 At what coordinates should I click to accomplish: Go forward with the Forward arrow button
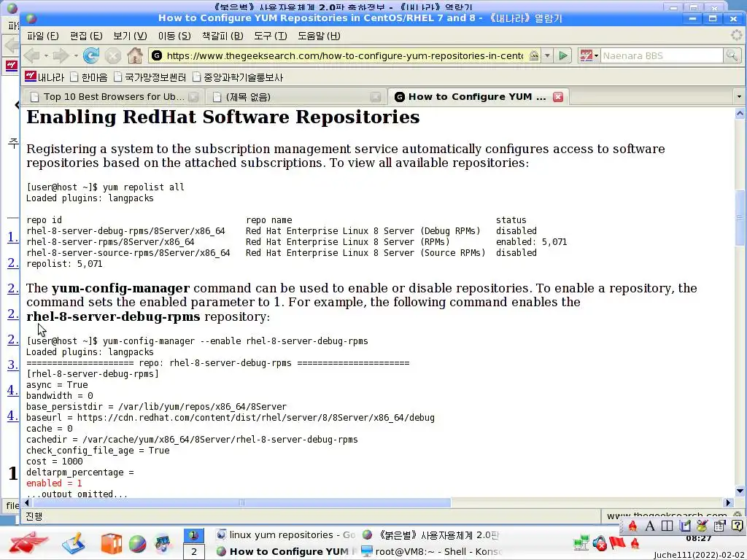pyautogui.click(x=61, y=55)
